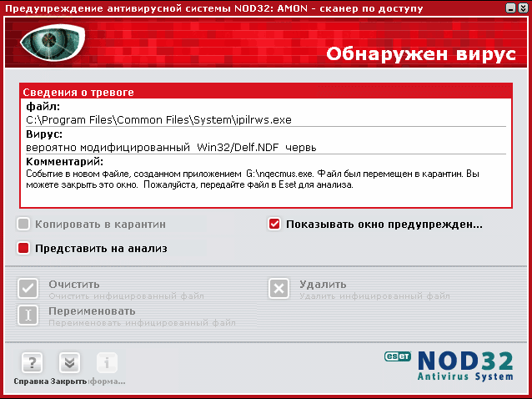Click virus name Win32/Delf.NDF червь
This screenshot has height=399, width=532.
point(257,148)
